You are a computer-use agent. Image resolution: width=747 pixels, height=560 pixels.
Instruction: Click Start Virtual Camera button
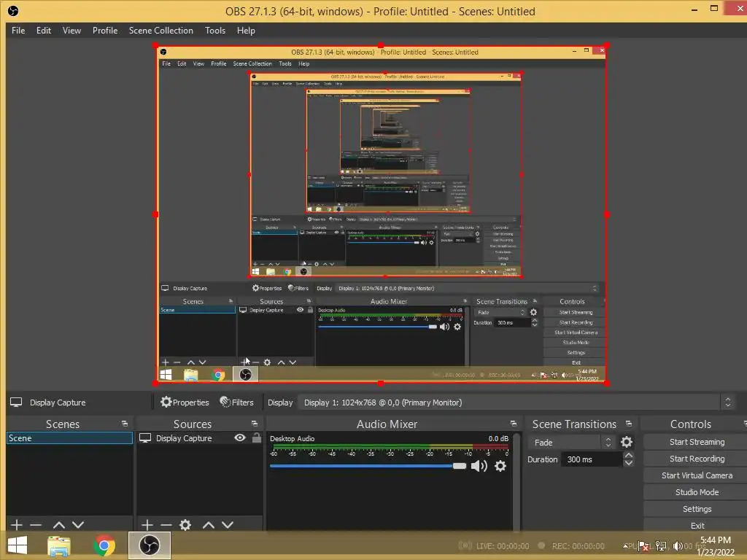coord(697,475)
